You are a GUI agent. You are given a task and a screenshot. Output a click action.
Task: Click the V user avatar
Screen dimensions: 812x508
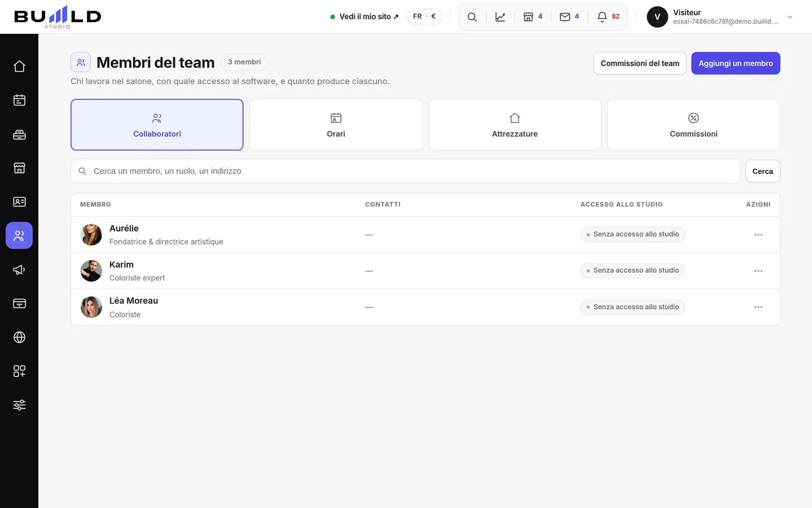pos(657,17)
